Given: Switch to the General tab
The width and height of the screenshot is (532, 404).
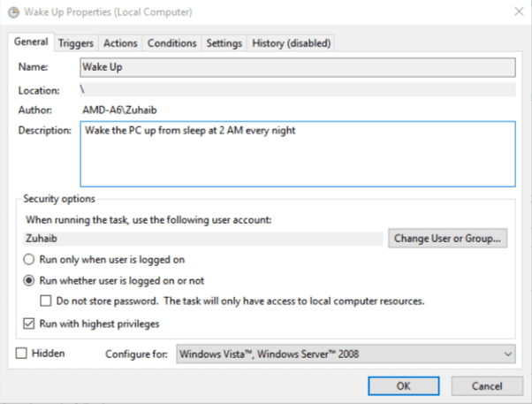Looking at the screenshot, I should (x=31, y=42).
